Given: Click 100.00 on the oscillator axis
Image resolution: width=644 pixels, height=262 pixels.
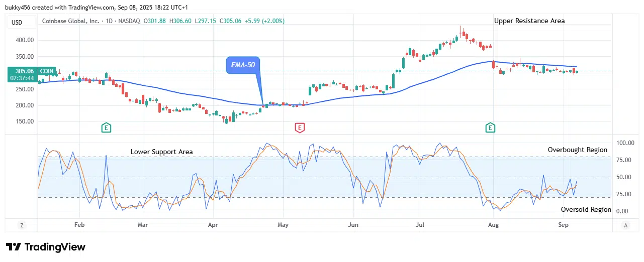Looking at the screenshot, I should [626, 143].
